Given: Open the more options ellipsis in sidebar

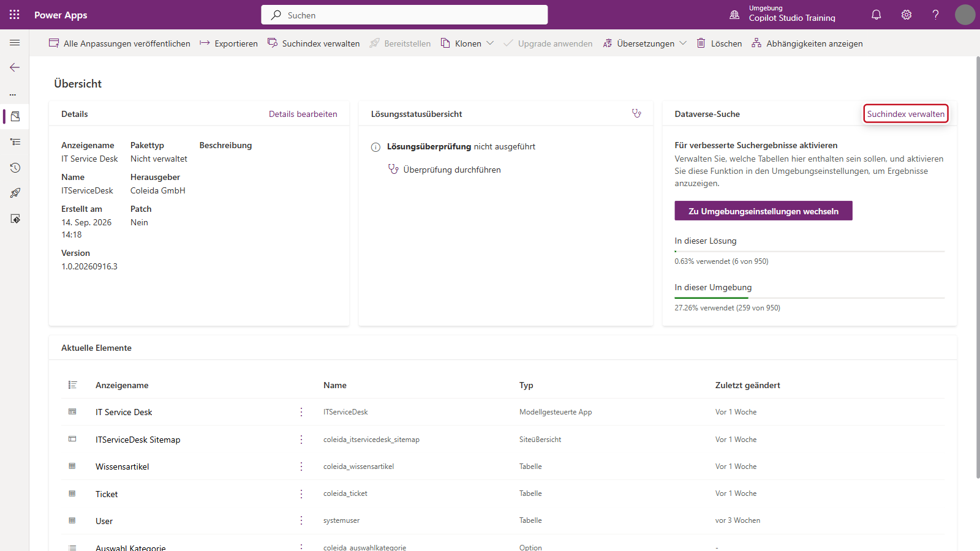Looking at the screenshot, I should (13, 95).
